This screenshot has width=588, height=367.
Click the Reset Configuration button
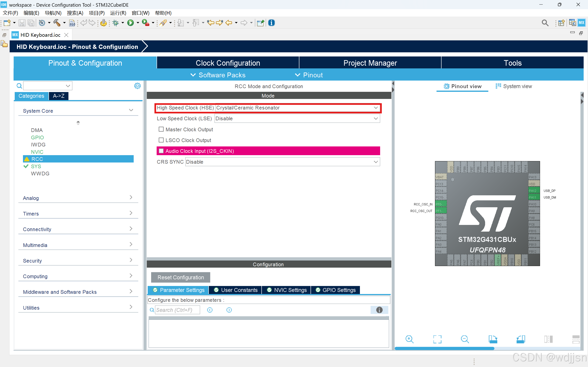coord(181,277)
